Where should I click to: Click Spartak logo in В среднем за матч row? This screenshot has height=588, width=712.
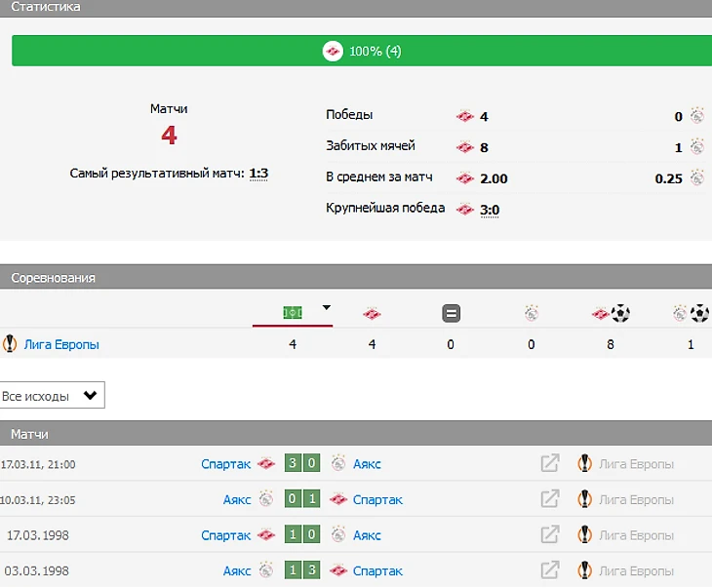coord(464,178)
